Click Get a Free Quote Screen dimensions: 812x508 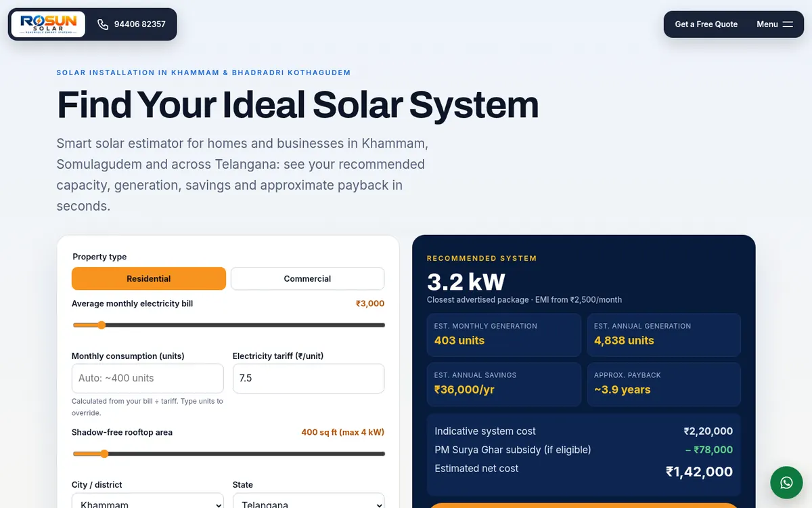(706, 24)
